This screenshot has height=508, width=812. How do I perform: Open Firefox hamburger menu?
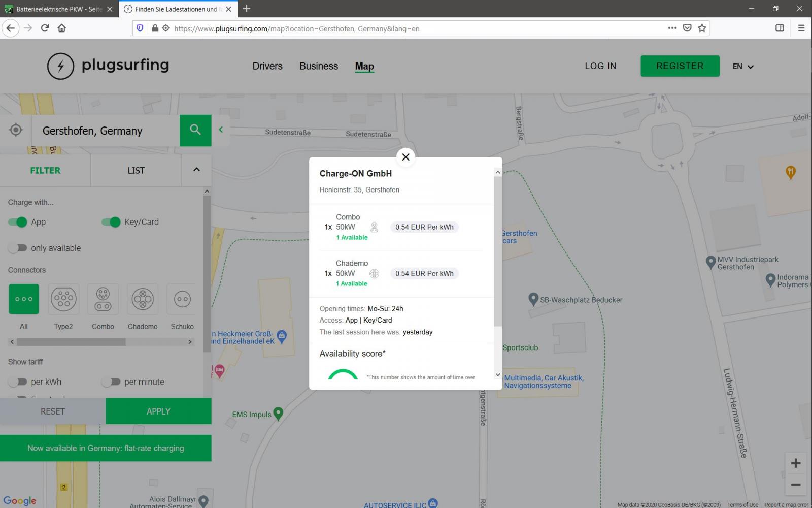coord(801,28)
